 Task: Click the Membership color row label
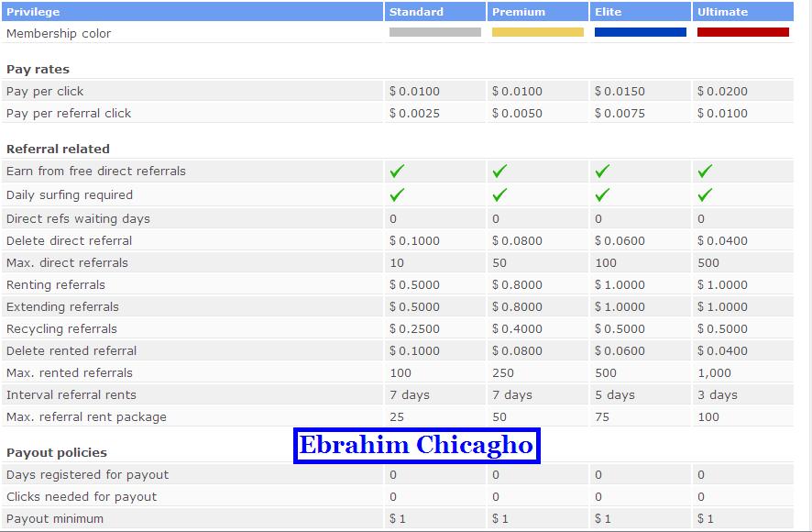(x=59, y=34)
